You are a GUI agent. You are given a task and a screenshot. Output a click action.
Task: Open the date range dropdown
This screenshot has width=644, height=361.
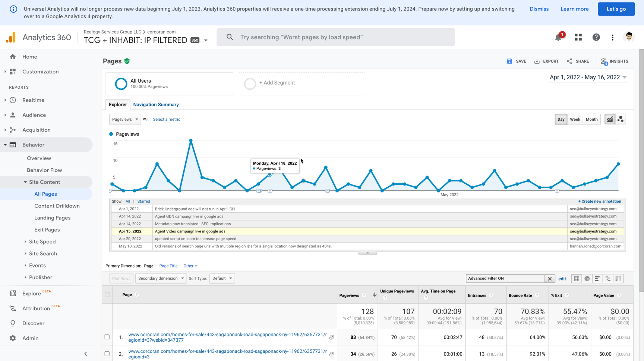click(x=588, y=77)
